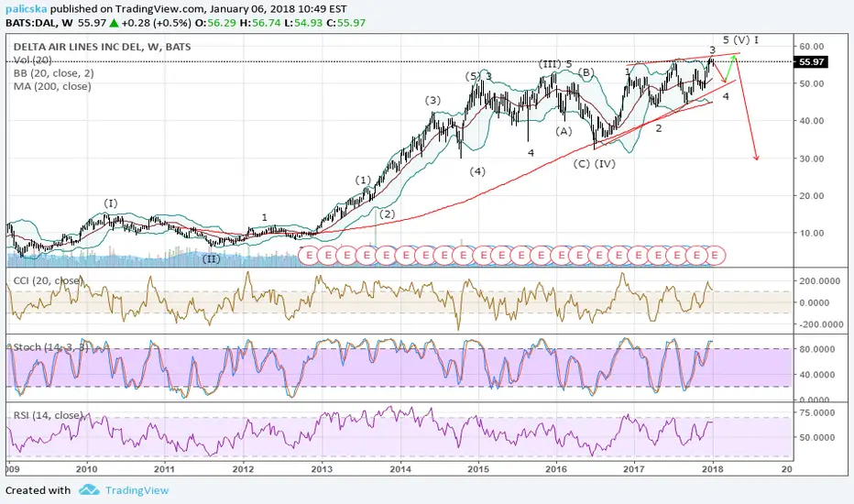The height and width of the screenshot is (504, 854).
Task: Click the 10.00 price axis label
Action: (812, 233)
